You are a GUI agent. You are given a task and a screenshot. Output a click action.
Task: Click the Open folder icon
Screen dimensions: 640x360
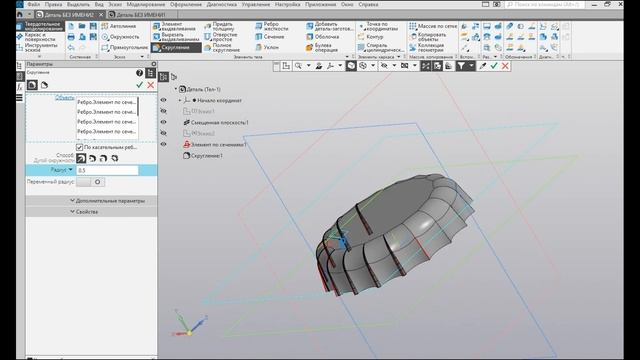pyautogui.click(x=82, y=26)
